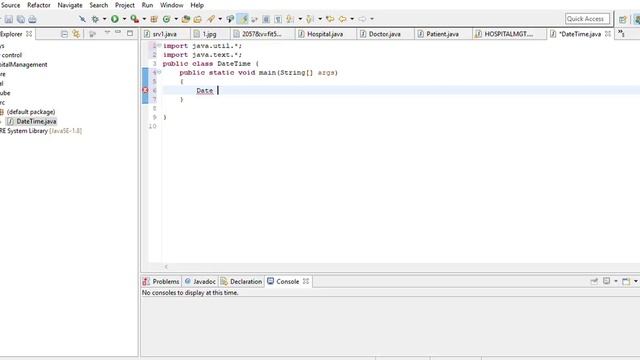
Task: Open the New Java Class dropdown arrow
Action: pyautogui.click(x=176, y=19)
